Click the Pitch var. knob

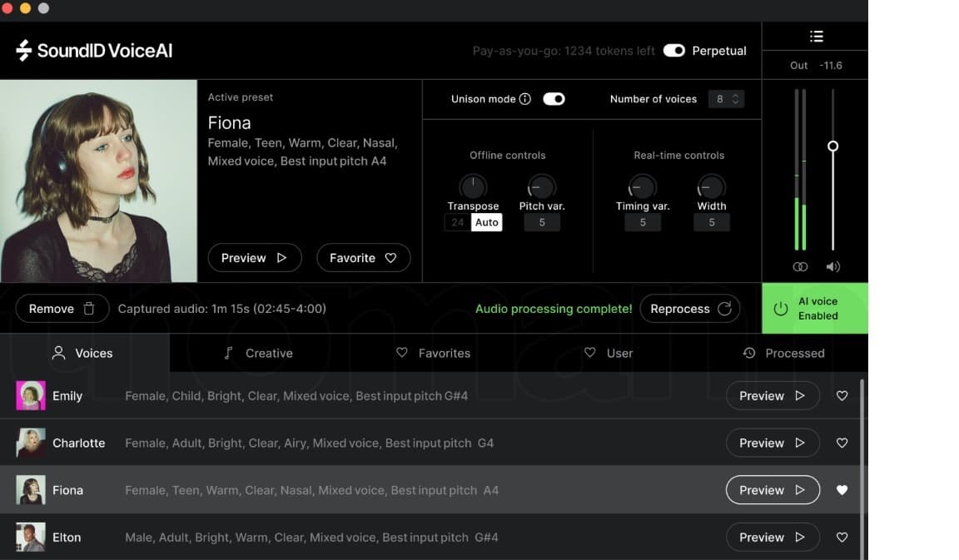click(541, 186)
